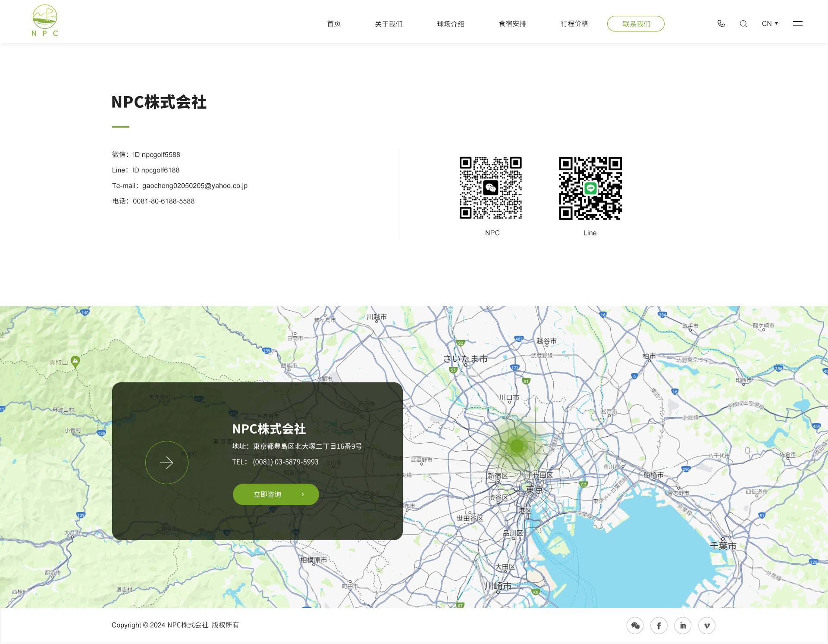Go to 球场介绍 page
Image resolution: width=828 pixels, height=644 pixels.
coord(451,24)
